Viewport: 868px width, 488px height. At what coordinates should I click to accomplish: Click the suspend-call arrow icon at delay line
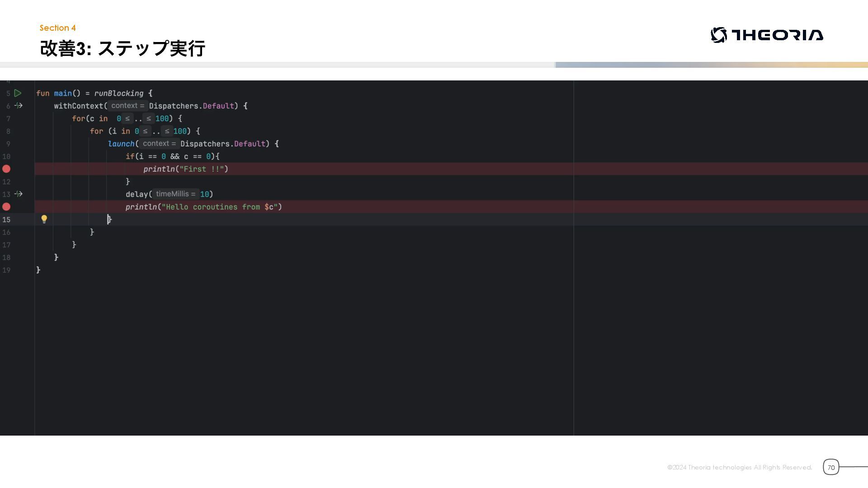click(x=19, y=194)
